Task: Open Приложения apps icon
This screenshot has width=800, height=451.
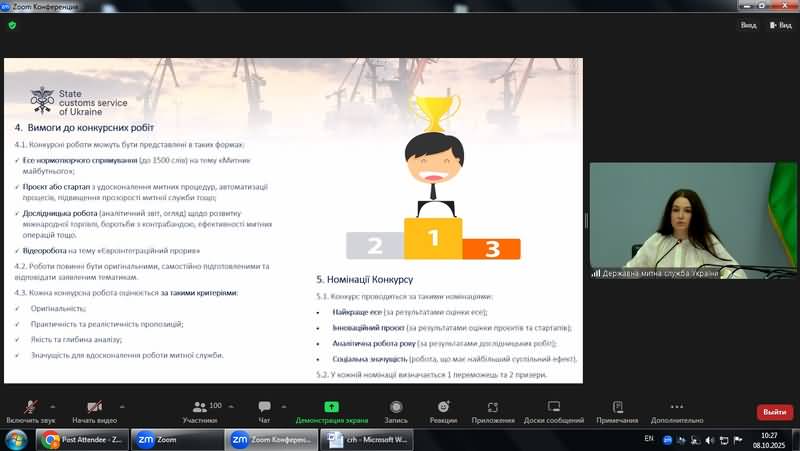Action: pos(492,411)
